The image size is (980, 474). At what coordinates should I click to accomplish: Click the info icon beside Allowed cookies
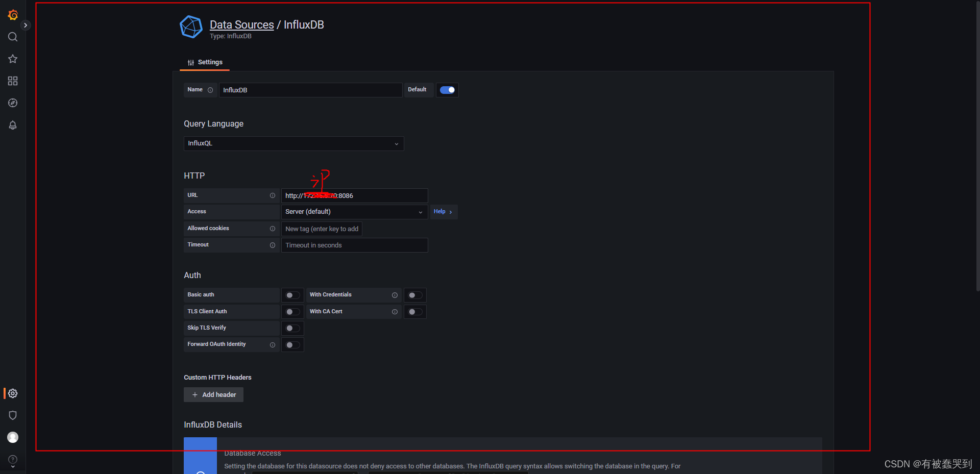[x=273, y=229]
